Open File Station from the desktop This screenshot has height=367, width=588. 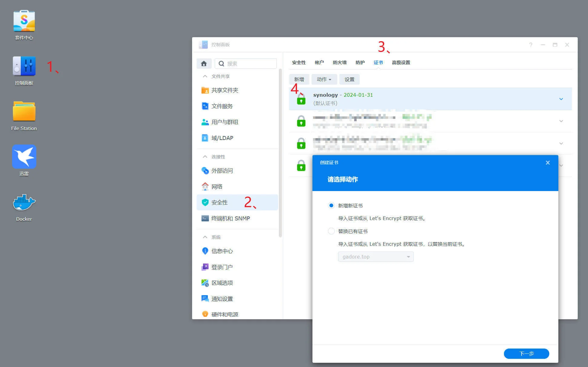coord(24,112)
